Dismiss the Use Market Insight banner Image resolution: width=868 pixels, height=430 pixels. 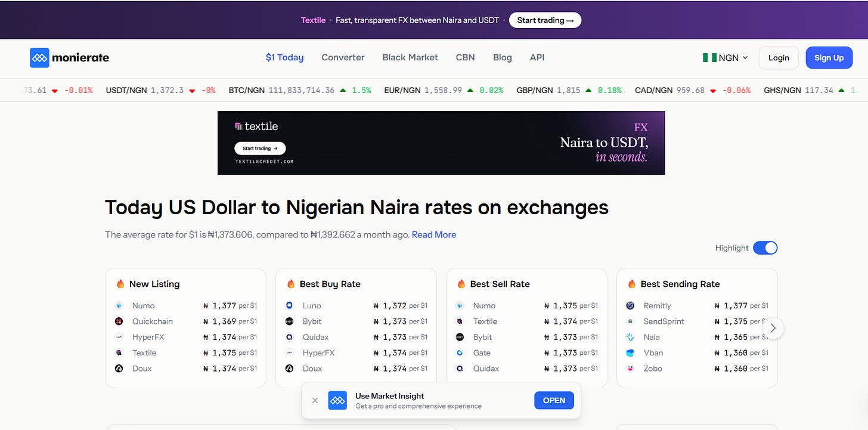pyautogui.click(x=315, y=401)
